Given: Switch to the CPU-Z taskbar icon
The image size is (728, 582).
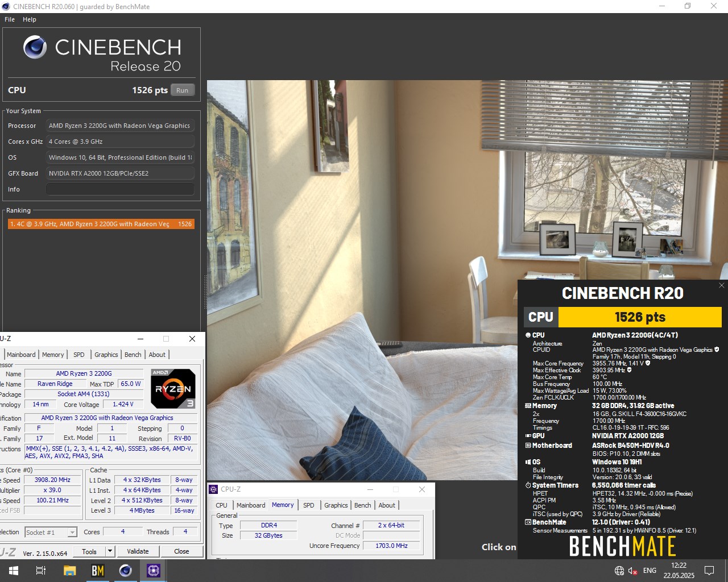Looking at the screenshot, I should [x=154, y=571].
